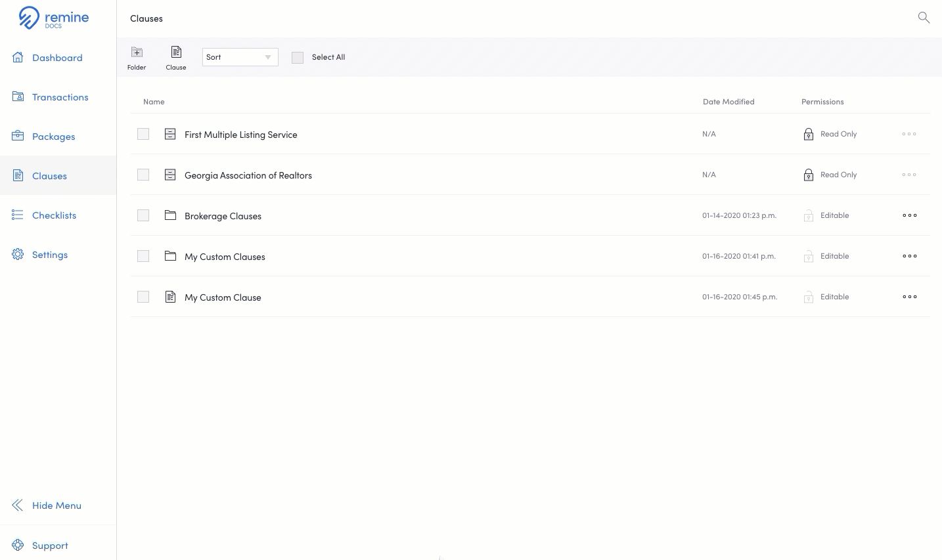Check the My Custom Clauses folder checkbox
Viewport: 942px width, 560px height.
(143, 256)
